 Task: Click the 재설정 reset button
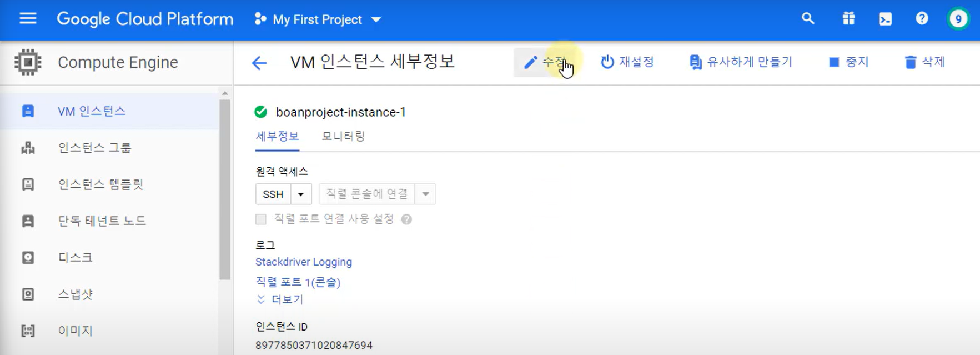627,62
